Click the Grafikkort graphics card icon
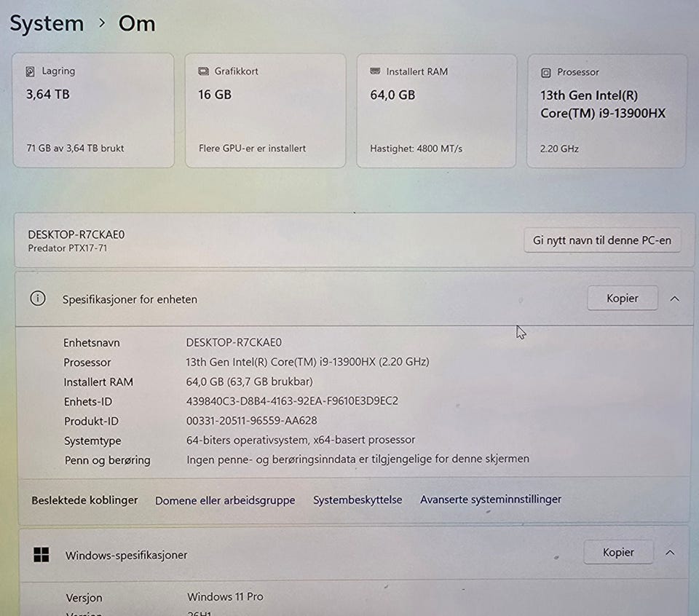The height and width of the screenshot is (616, 699). point(203,71)
